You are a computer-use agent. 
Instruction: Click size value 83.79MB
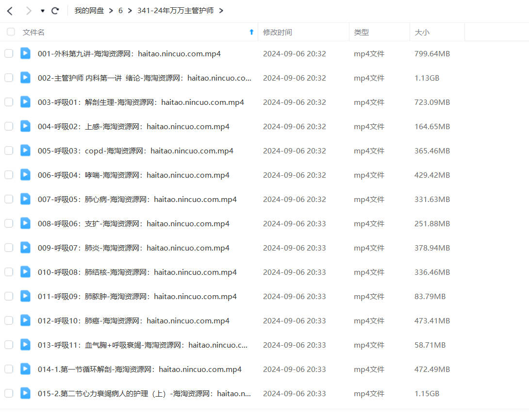click(430, 297)
